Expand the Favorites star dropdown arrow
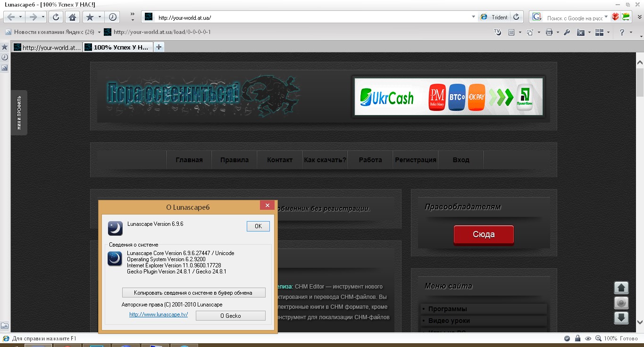Screen dimensions: 644x347 pos(100,17)
